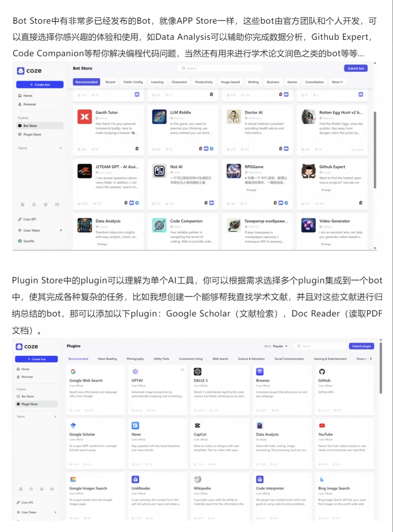Viewport: 393px width, 532px height.
Task: Open the Video Generator bot icon
Action: click(x=309, y=225)
